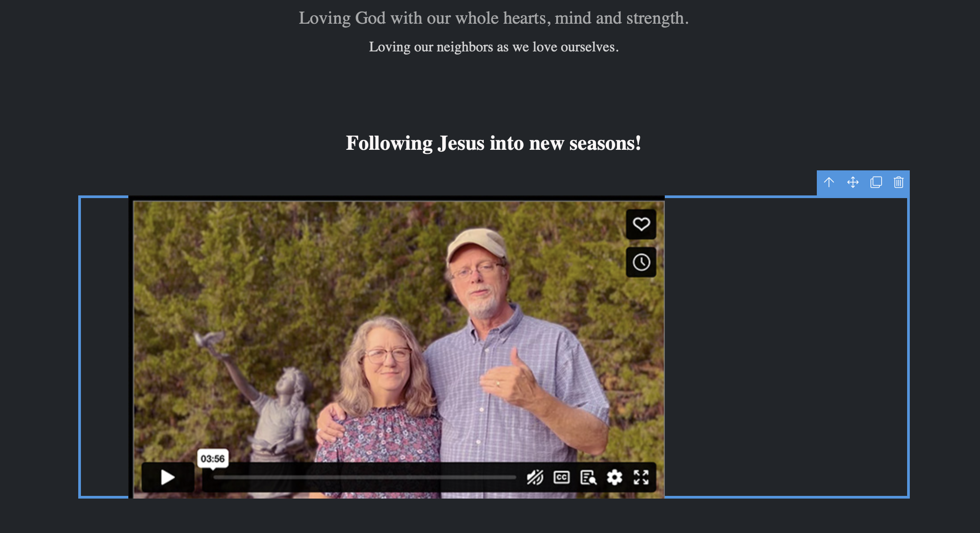This screenshot has width=980, height=533.
Task: Enter fullscreen video mode
Action: pos(641,478)
